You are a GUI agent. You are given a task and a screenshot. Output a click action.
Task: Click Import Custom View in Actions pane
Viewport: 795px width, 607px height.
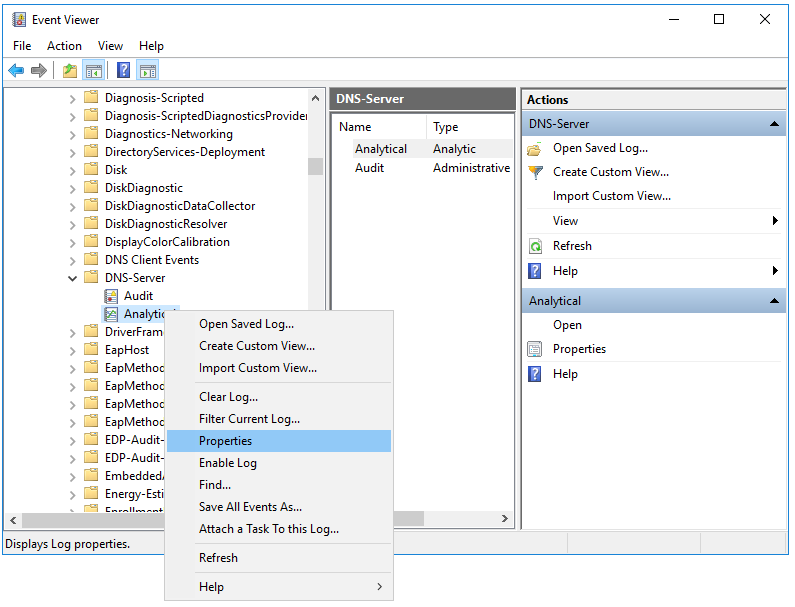pyautogui.click(x=611, y=196)
